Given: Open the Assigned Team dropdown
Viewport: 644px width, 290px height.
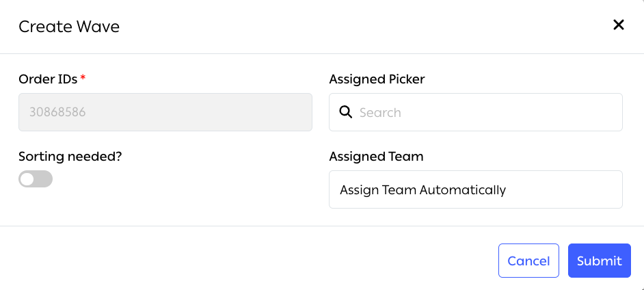Looking at the screenshot, I should [x=475, y=189].
